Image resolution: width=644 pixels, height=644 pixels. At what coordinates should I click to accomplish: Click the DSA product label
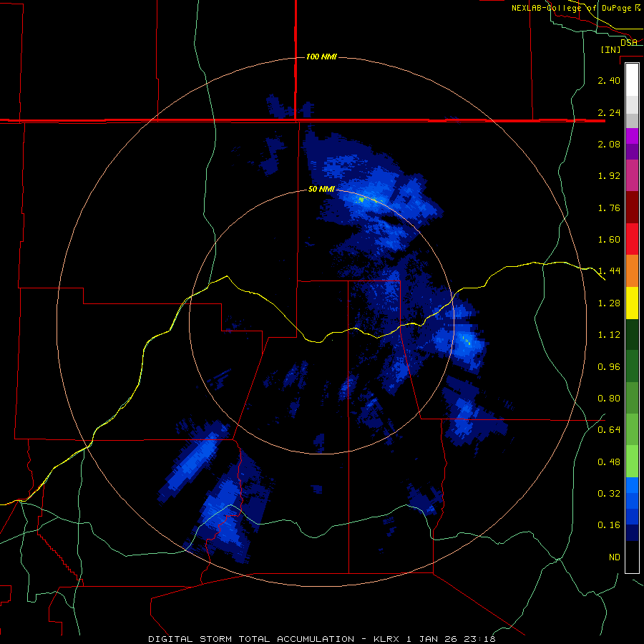(629, 42)
